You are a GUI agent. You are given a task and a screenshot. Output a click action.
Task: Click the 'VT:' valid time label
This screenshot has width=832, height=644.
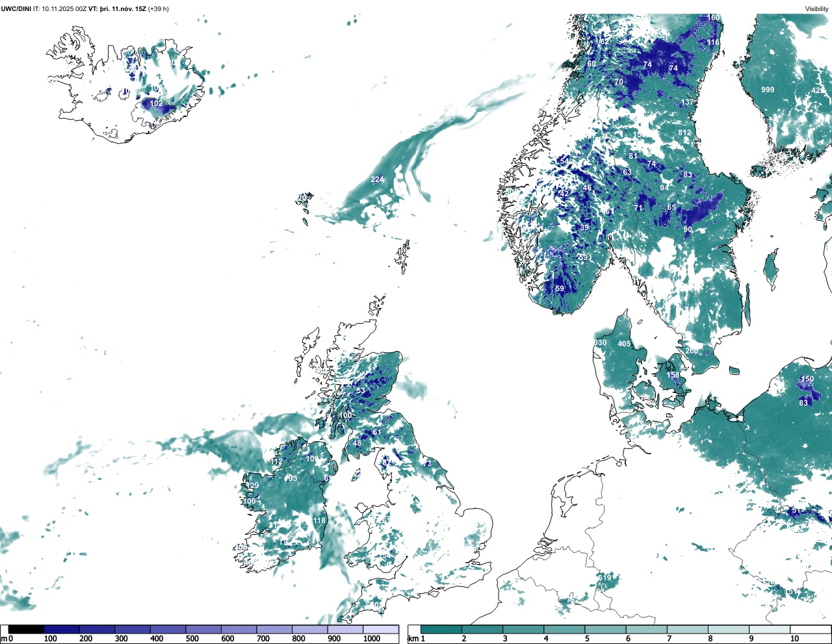[93, 8]
